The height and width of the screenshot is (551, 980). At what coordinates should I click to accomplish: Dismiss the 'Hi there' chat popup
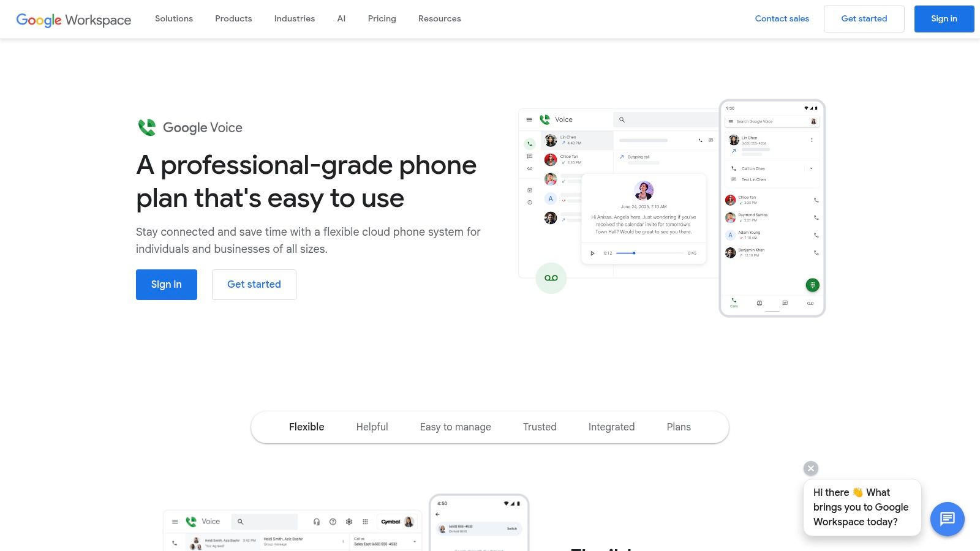pos(810,468)
